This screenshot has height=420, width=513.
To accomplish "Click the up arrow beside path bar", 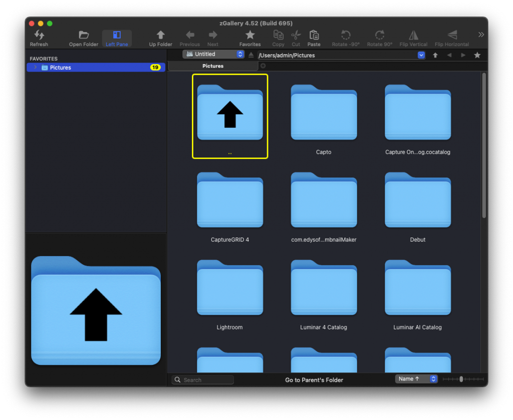I will (x=435, y=55).
